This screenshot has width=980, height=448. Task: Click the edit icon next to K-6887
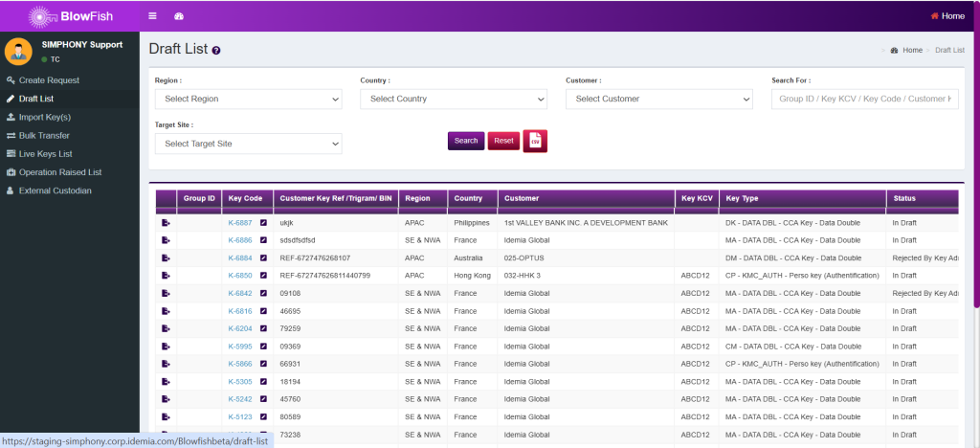click(263, 223)
